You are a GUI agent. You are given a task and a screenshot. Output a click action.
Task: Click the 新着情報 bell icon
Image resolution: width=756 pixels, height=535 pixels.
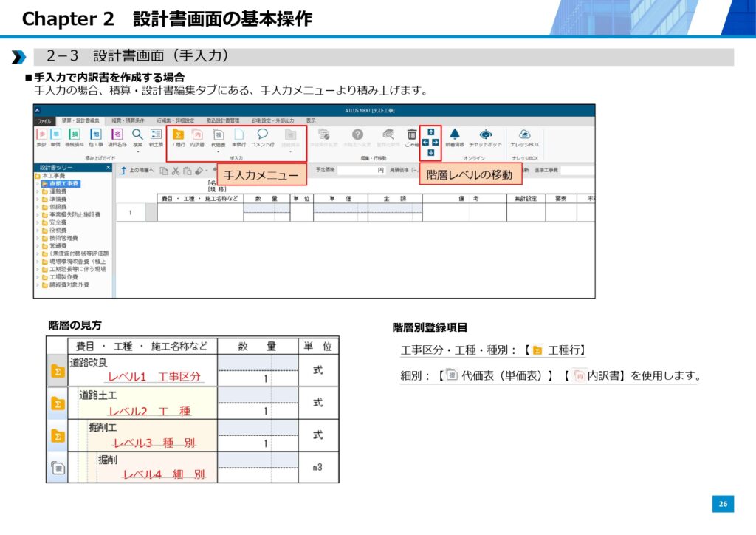pyautogui.click(x=455, y=135)
